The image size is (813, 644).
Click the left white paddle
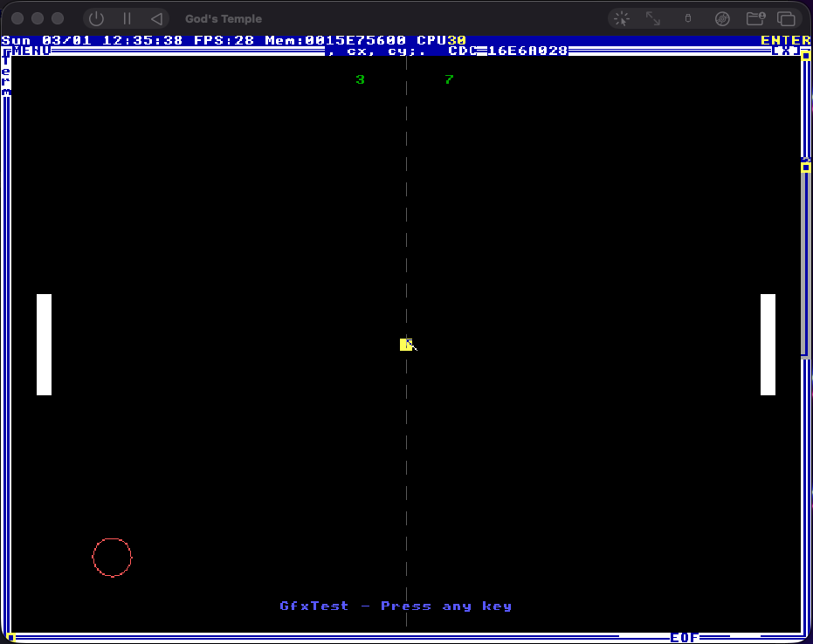tap(44, 345)
